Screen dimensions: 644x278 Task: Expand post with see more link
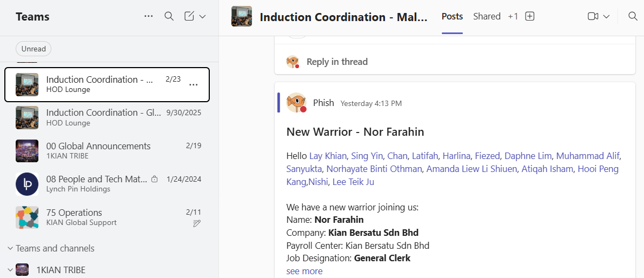click(304, 271)
